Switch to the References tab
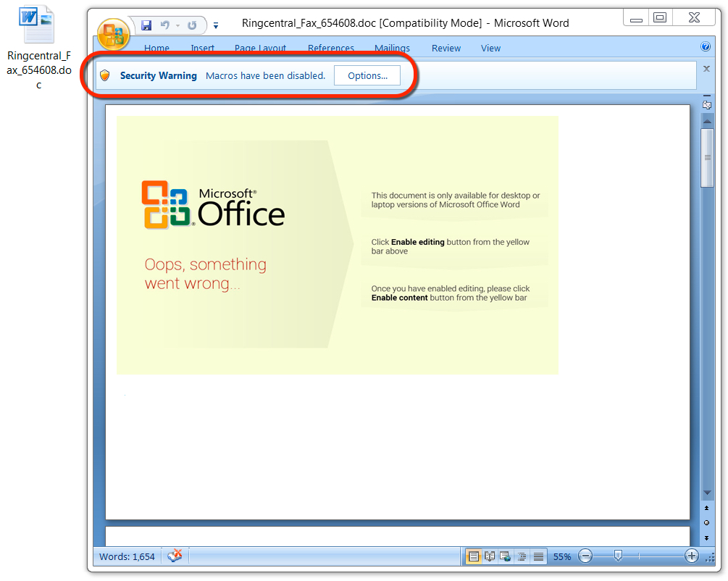The width and height of the screenshot is (728, 581). pyautogui.click(x=330, y=48)
